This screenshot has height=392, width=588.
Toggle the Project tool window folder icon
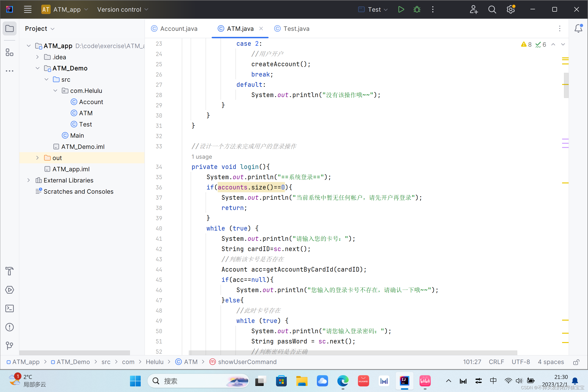coord(10,28)
